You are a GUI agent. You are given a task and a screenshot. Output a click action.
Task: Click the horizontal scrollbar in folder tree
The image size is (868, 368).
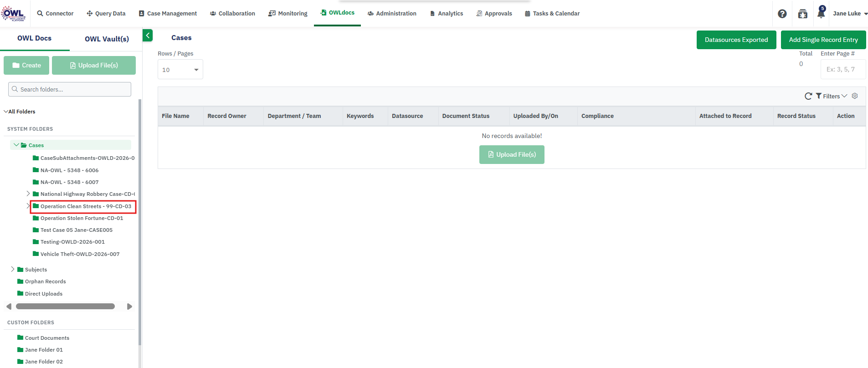point(65,307)
